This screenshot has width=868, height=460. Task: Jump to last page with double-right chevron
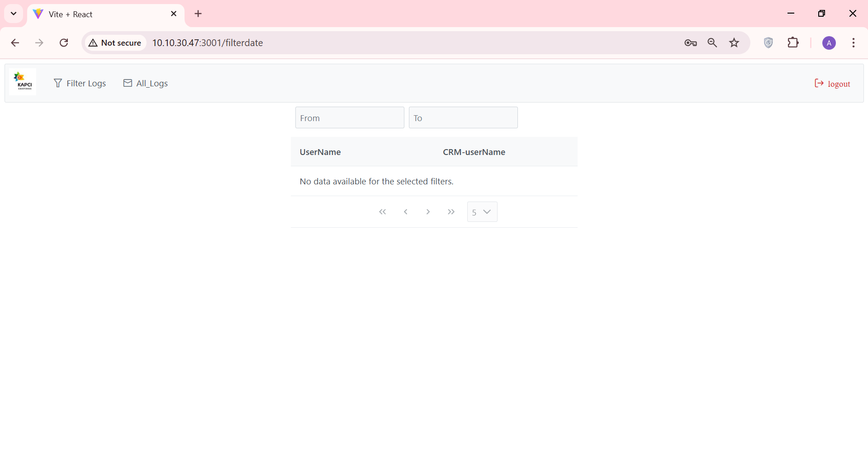pos(451,211)
